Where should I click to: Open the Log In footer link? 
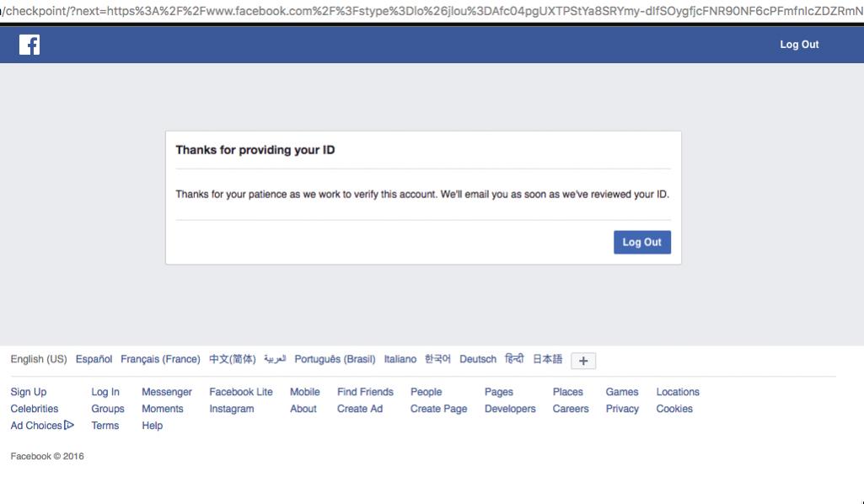(105, 392)
